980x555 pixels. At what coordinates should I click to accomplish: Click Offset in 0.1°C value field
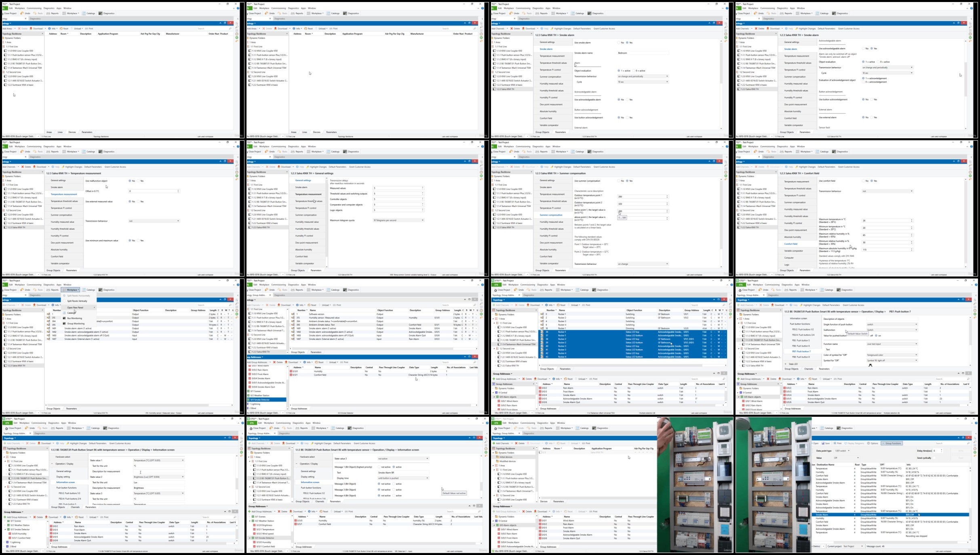tap(154, 191)
